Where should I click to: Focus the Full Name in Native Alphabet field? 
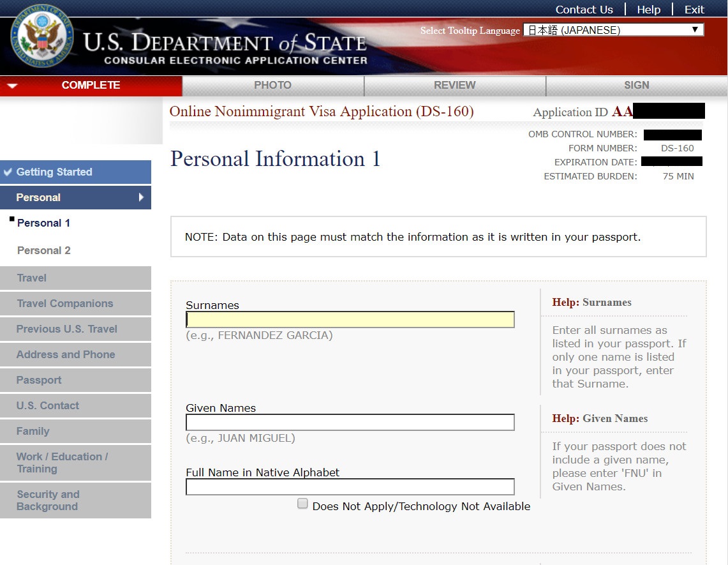350,487
